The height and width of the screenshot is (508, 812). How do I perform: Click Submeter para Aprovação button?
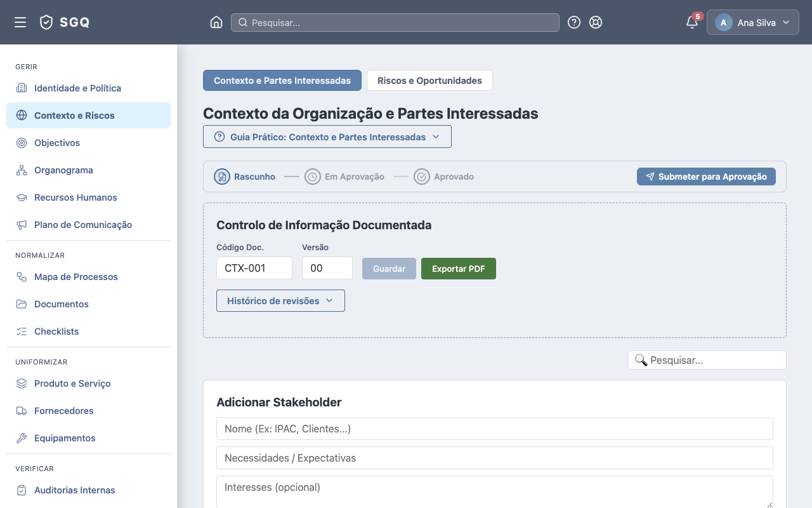point(706,177)
